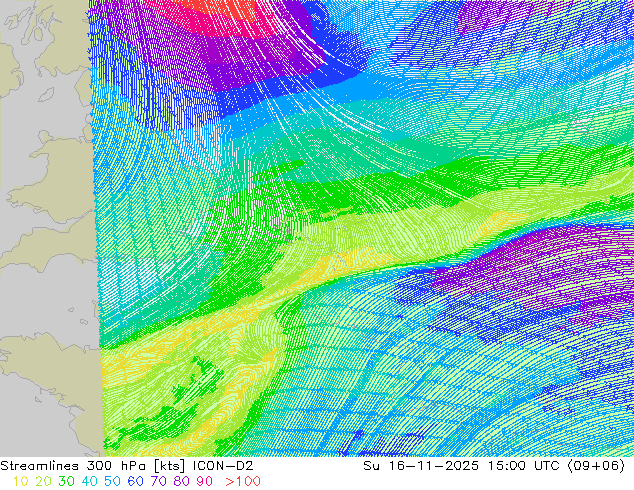Click the 90 kts pink legend value

(x=205, y=482)
